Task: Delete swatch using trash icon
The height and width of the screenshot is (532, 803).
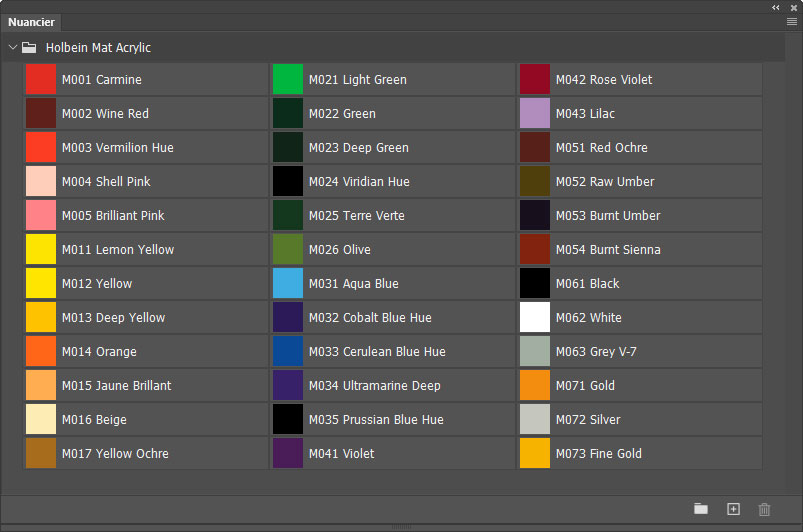Action: (x=765, y=509)
